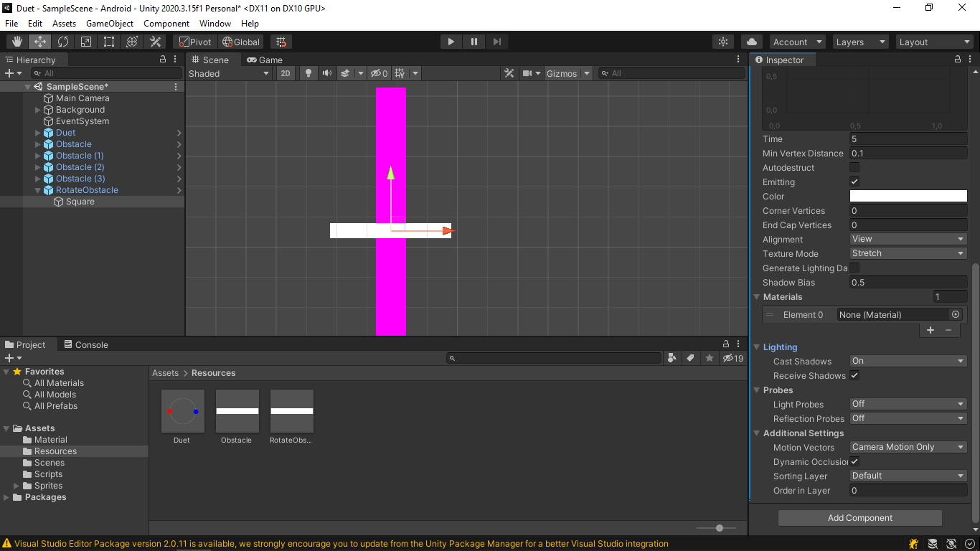
Task: Toggle the Pivot handle position button
Action: click(195, 42)
